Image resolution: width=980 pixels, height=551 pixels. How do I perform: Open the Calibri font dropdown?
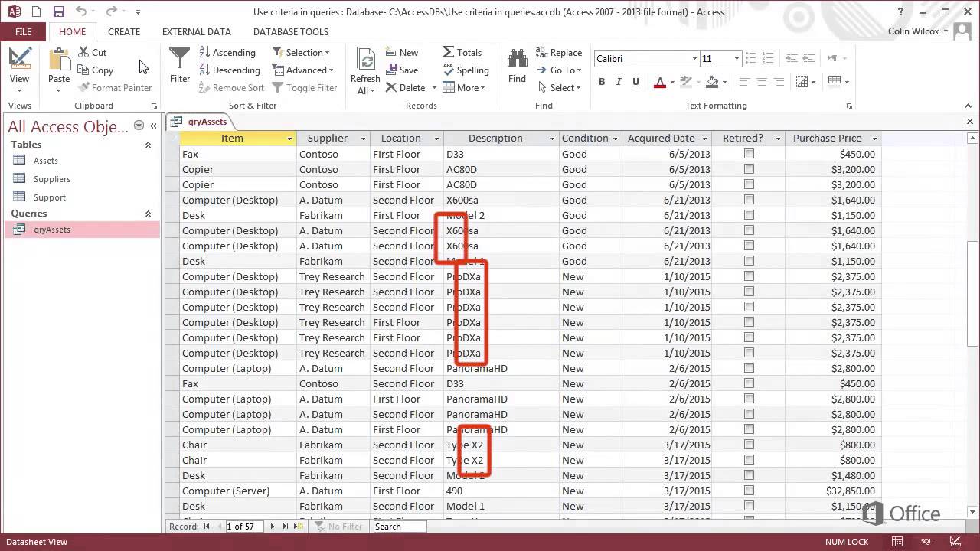pos(694,59)
